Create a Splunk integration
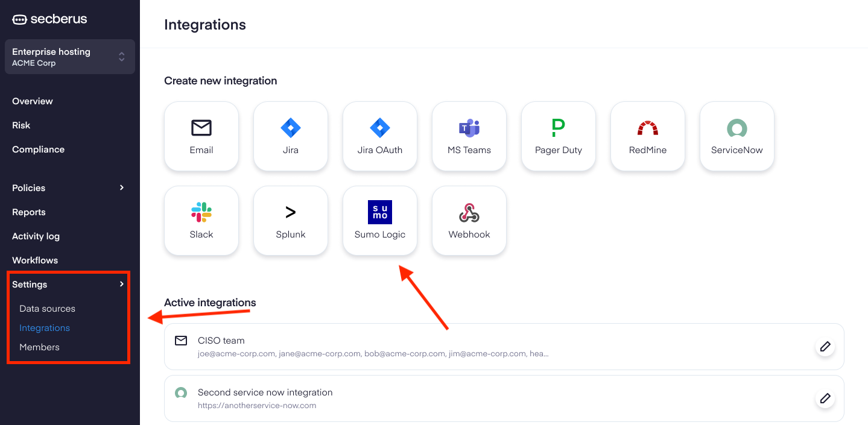 (291, 221)
